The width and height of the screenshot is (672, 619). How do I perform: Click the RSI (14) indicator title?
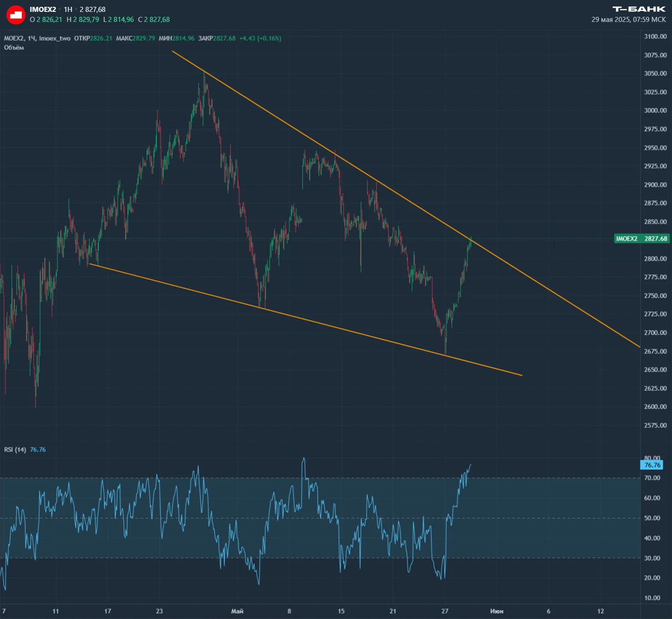pyautogui.click(x=15, y=450)
